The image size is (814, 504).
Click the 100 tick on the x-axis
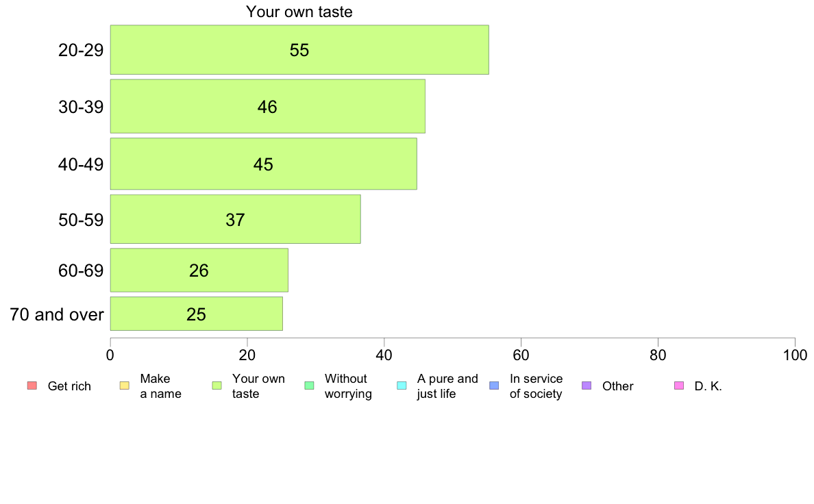(x=795, y=355)
